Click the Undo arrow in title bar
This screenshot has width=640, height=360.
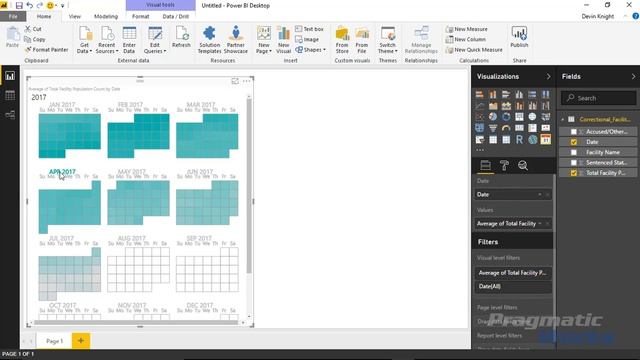click(29, 5)
